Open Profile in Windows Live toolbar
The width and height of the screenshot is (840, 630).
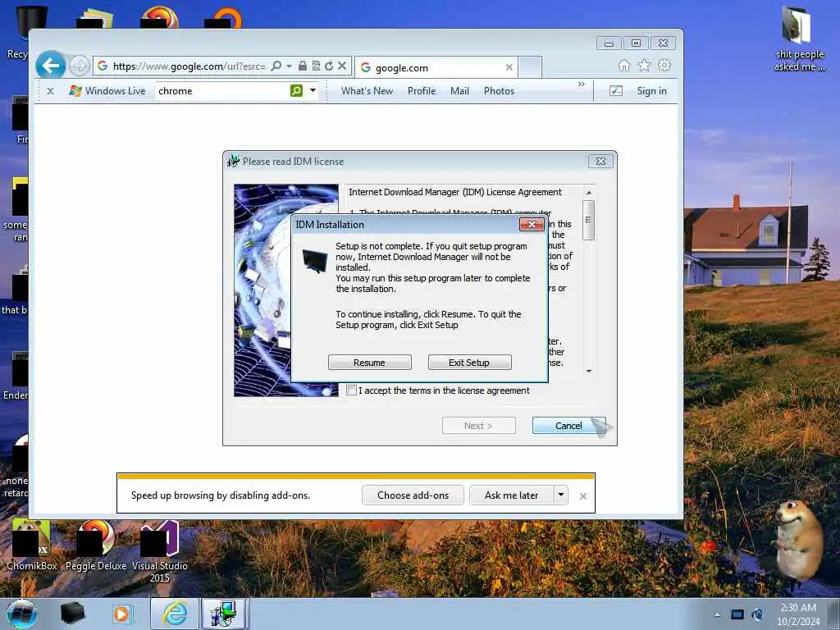pyautogui.click(x=422, y=91)
